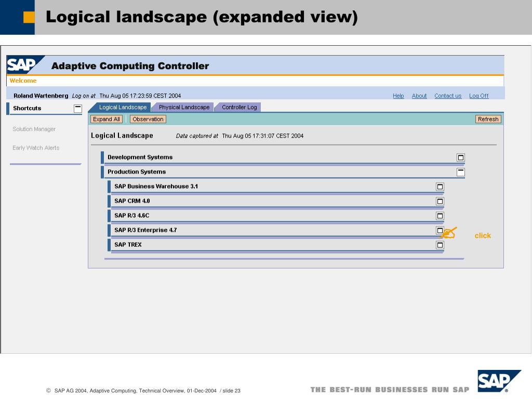
Task: Click the Shortcuts heading
Action: pyautogui.click(x=27, y=108)
